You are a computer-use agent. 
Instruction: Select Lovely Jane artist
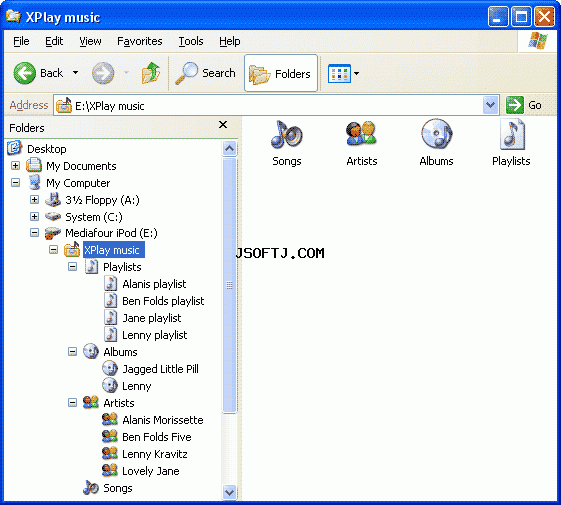[x=151, y=471]
